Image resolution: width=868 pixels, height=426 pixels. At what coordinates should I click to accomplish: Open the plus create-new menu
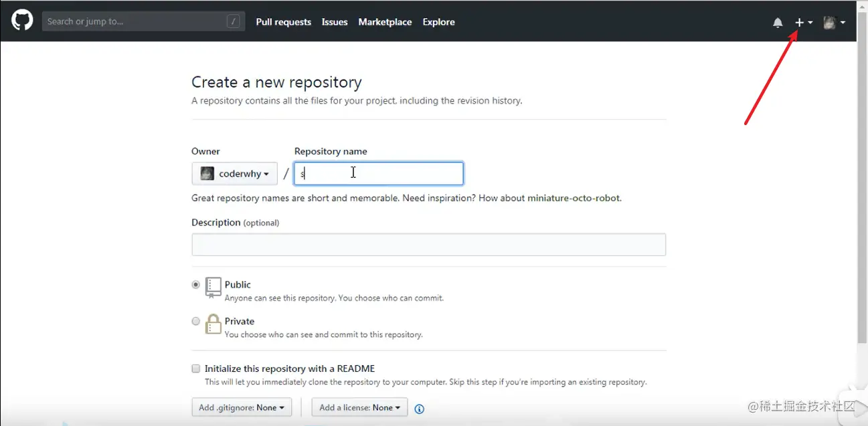pos(803,23)
